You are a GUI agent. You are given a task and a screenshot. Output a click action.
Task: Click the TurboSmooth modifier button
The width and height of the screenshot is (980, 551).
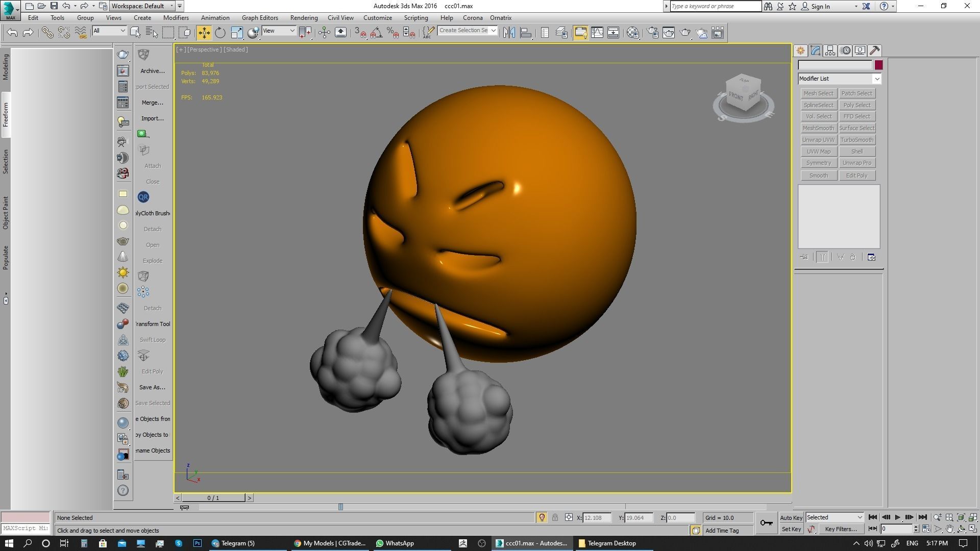pyautogui.click(x=856, y=140)
